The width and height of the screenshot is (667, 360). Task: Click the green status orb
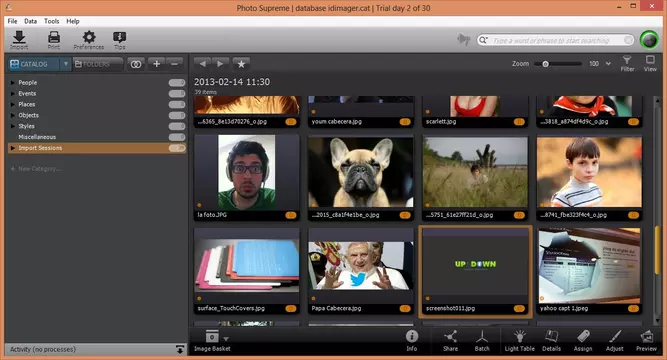[x=649, y=40]
